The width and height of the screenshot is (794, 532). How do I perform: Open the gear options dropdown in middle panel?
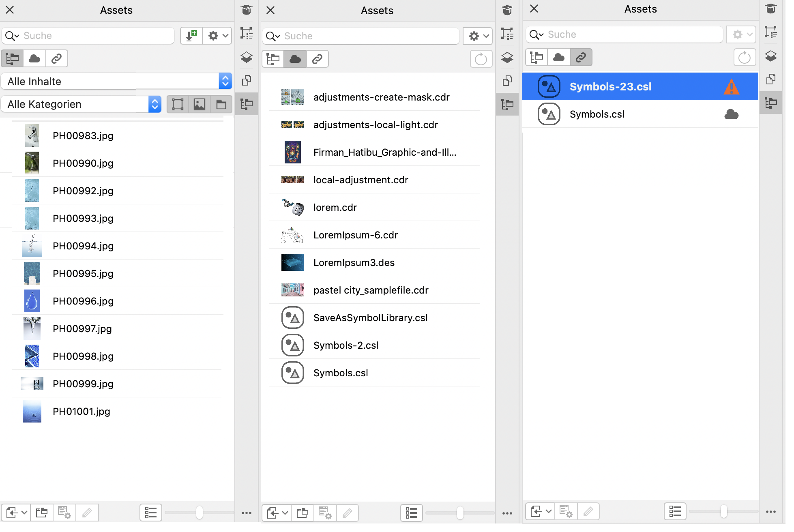478,36
